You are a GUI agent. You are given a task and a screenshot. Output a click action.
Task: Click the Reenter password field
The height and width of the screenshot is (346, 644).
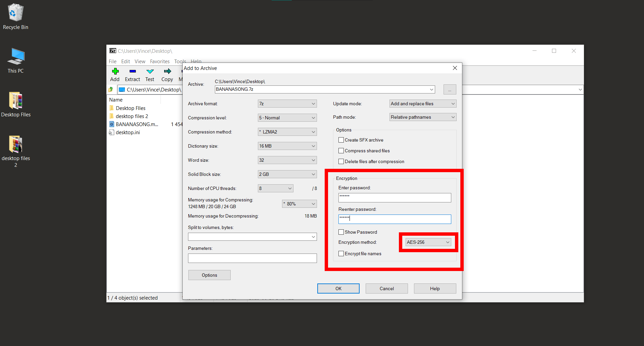tap(394, 219)
